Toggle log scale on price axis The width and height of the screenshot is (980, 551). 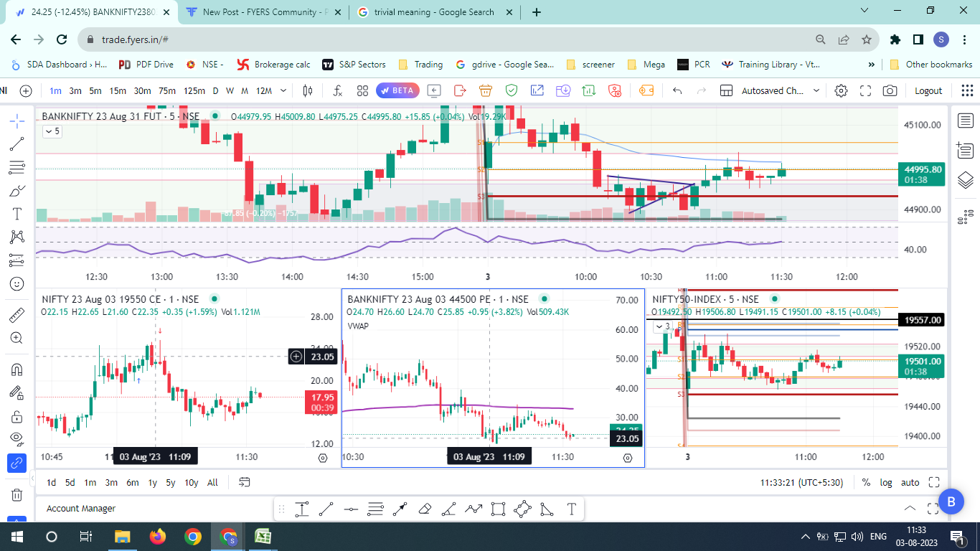point(886,483)
